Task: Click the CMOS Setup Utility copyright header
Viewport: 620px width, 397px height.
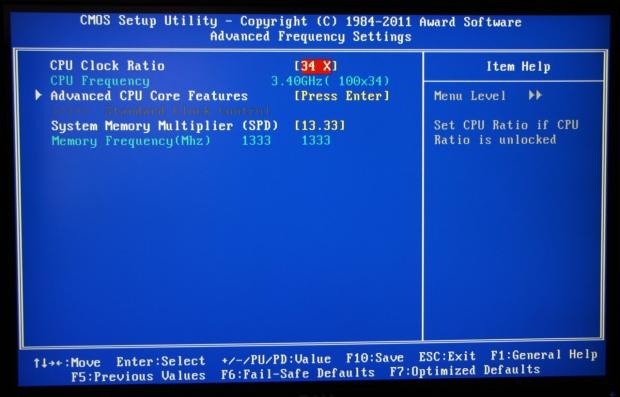Action: point(301,21)
